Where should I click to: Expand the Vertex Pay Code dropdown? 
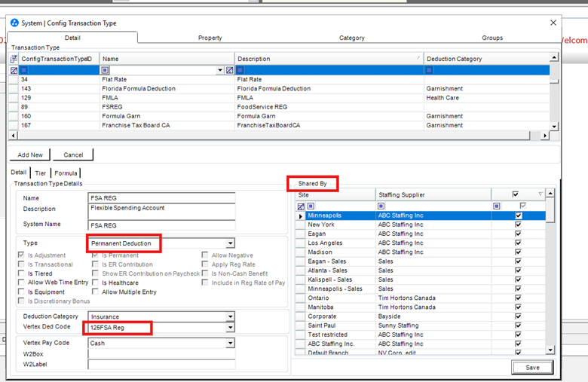click(230, 344)
